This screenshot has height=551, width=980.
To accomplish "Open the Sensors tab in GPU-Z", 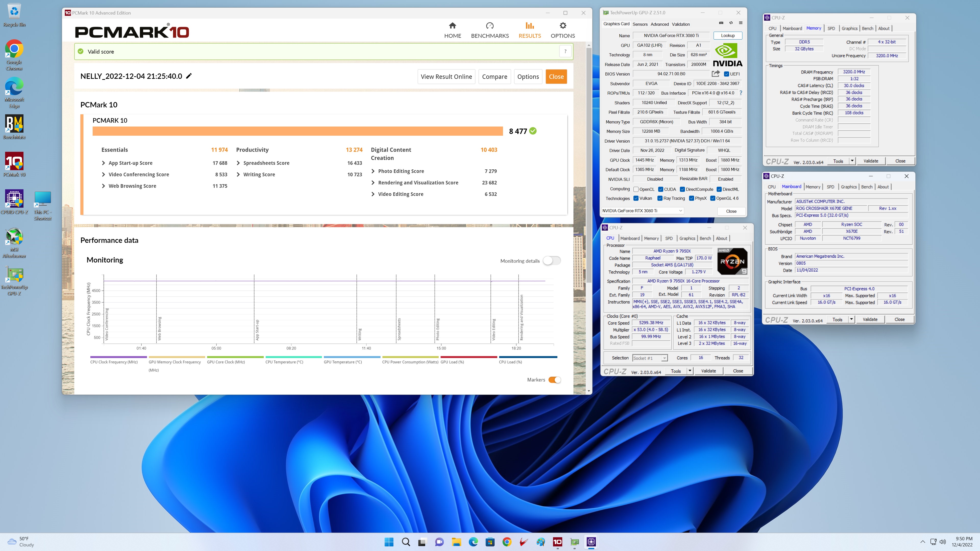I will pos(640,24).
